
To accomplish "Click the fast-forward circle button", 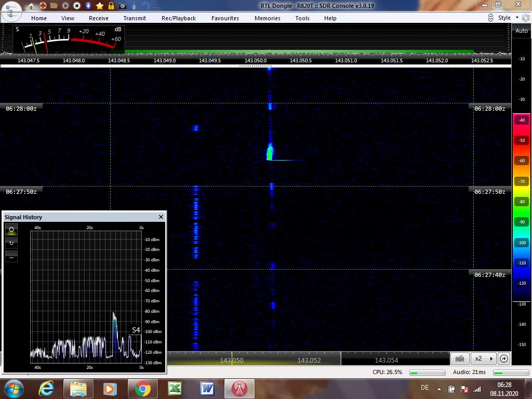I will (x=504, y=358).
